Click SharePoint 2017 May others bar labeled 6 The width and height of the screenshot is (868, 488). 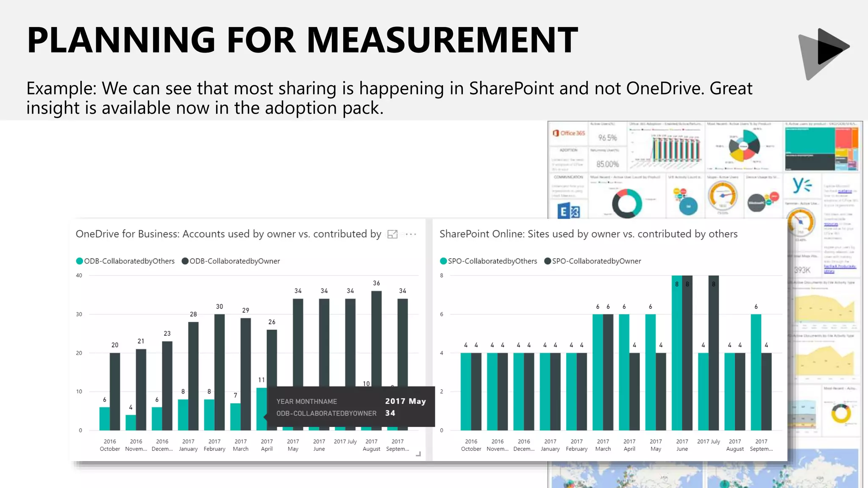651,372
